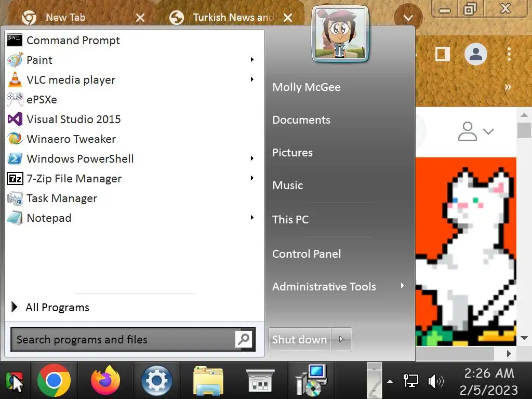Open Documents from Start menu
The image size is (532, 399).
[301, 120]
